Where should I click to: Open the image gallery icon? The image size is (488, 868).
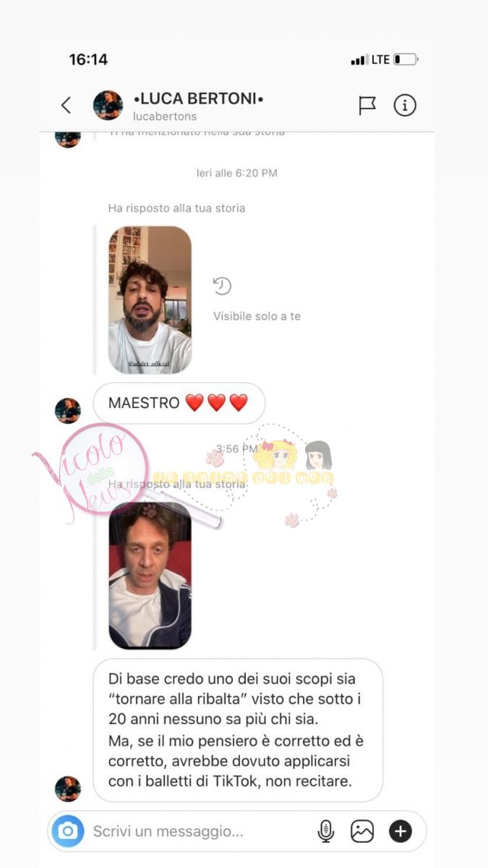pos(362,831)
